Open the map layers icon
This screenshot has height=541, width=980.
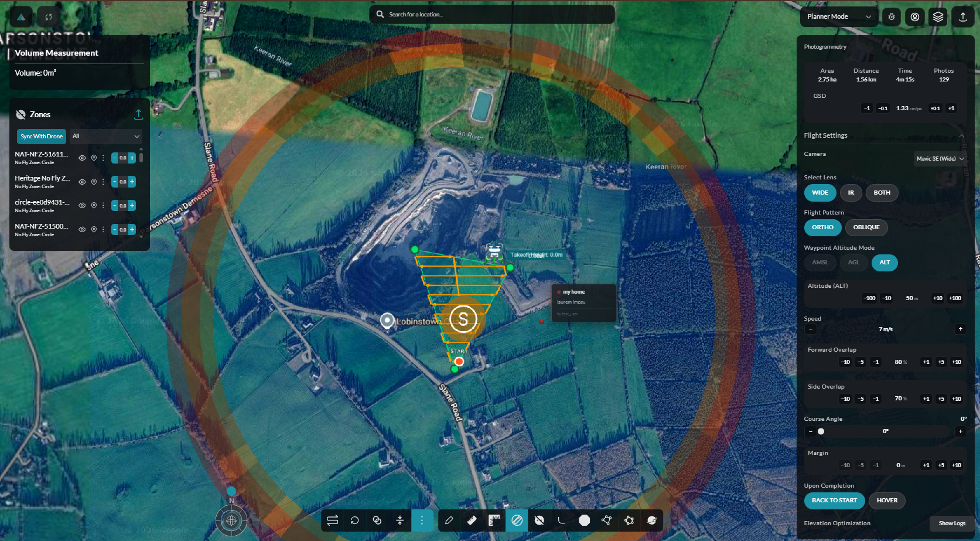click(x=938, y=17)
